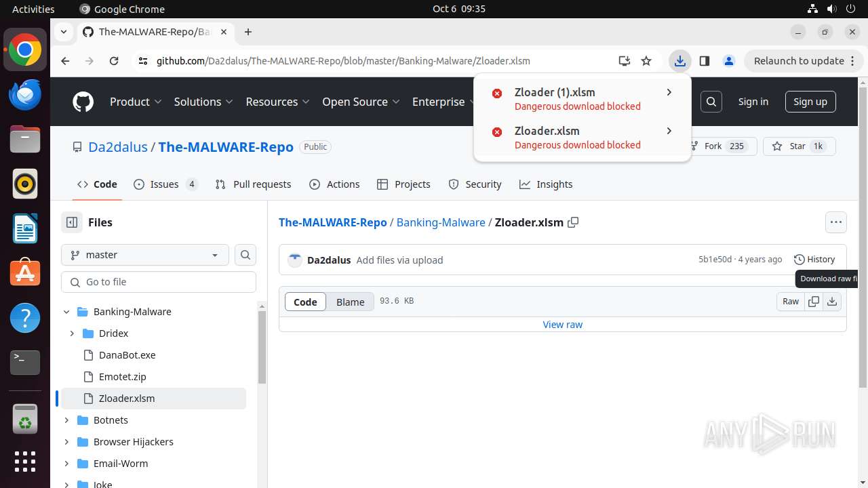Image resolution: width=868 pixels, height=488 pixels.
Task: Open the master branch dropdown
Action: point(145,255)
